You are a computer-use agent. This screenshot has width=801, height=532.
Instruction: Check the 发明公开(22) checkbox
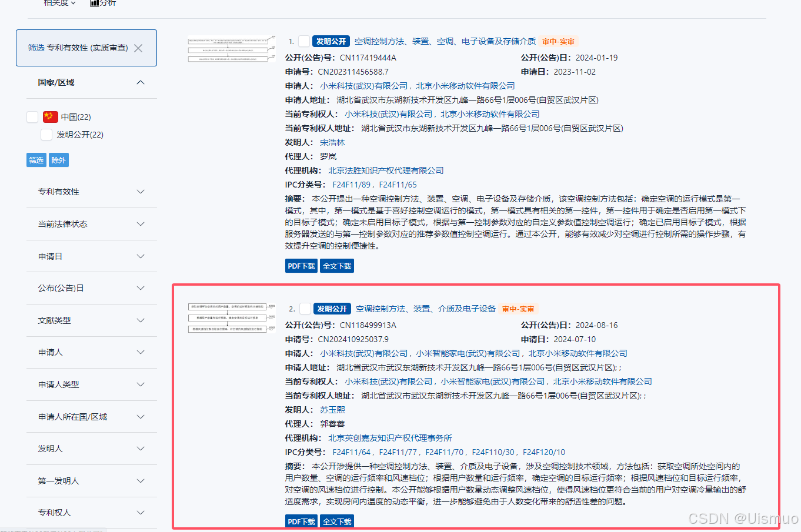pyautogui.click(x=46, y=135)
